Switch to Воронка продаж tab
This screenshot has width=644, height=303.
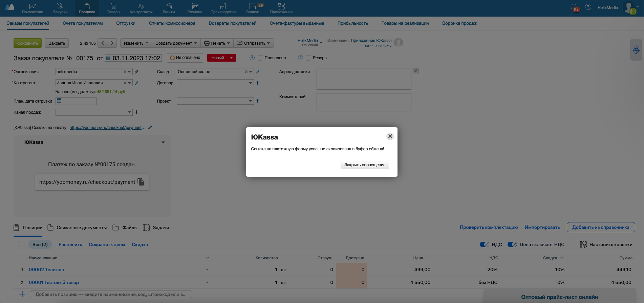[x=459, y=23]
